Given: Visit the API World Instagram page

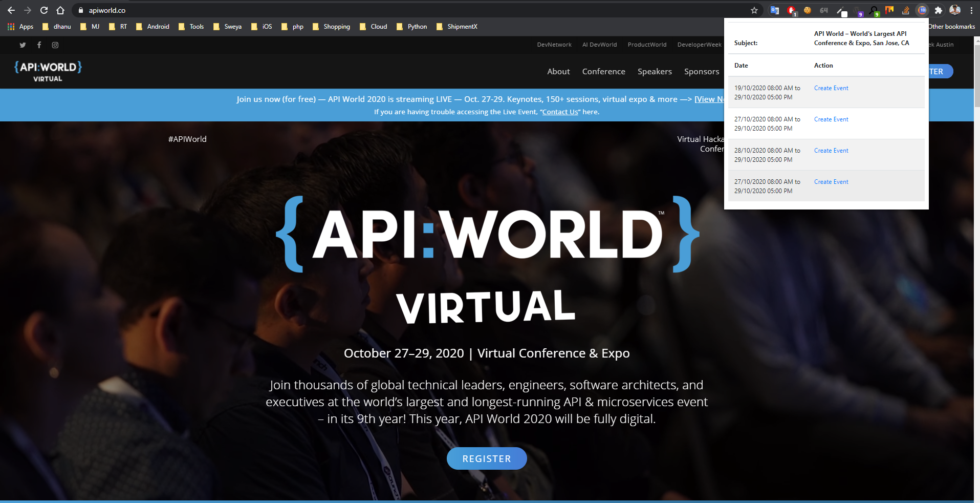Looking at the screenshot, I should click(x=55, y=45).
